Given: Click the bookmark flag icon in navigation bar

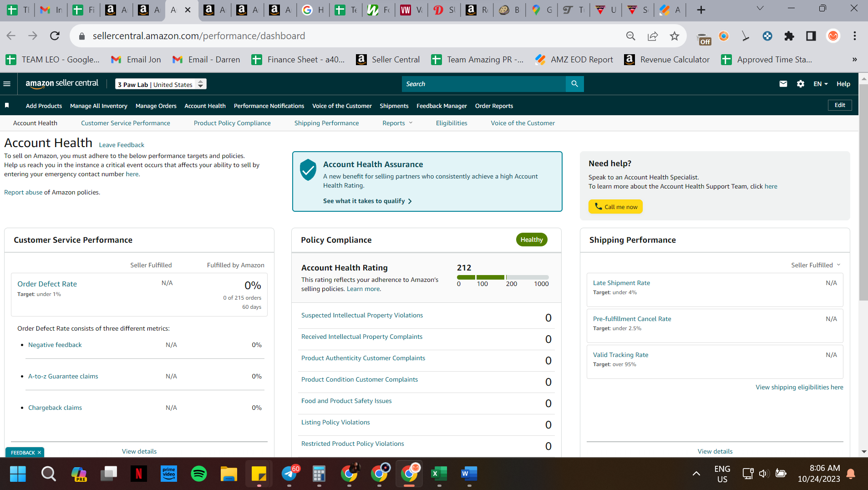Looking at the screenshot, I should [x=7, y=106].
